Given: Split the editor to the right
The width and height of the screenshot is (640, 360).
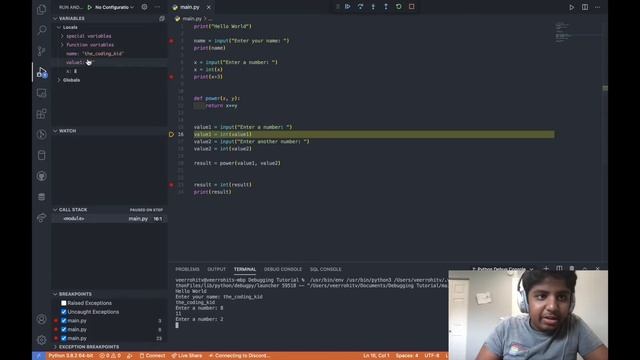Looking at the screenshot, I should pyautogui.click(x=585, y=7).
